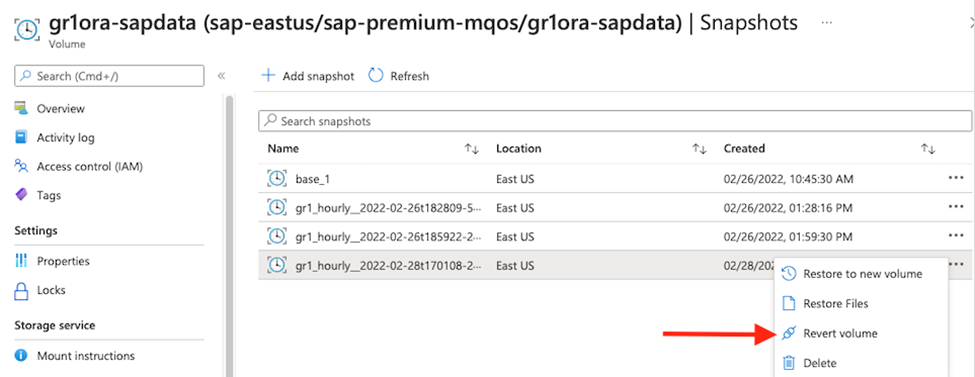Select Revert volume menu option
The height and width of the screenshot is (377, 975).
(x=840, y=333)
